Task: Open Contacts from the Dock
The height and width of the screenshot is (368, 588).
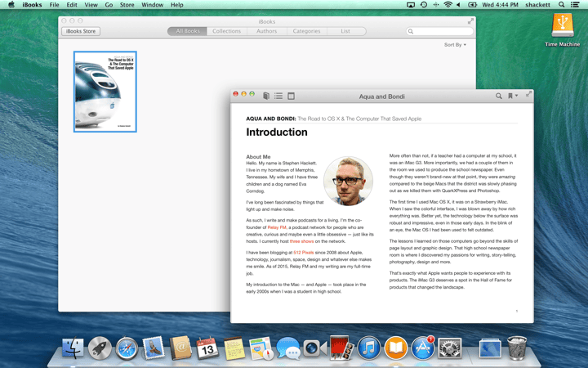Action: click(180, 348)
